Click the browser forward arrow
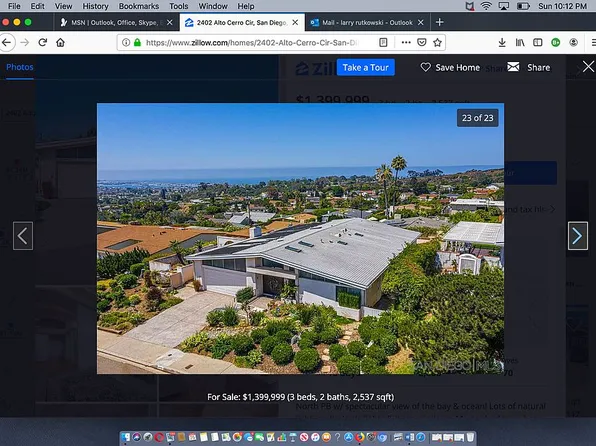 tap(25, 42)
